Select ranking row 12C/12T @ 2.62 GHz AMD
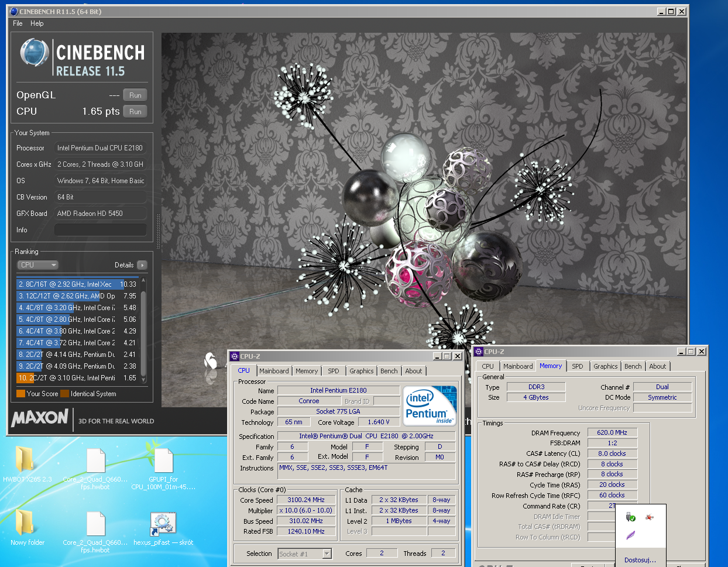The image size is (728, 567). 77,296
